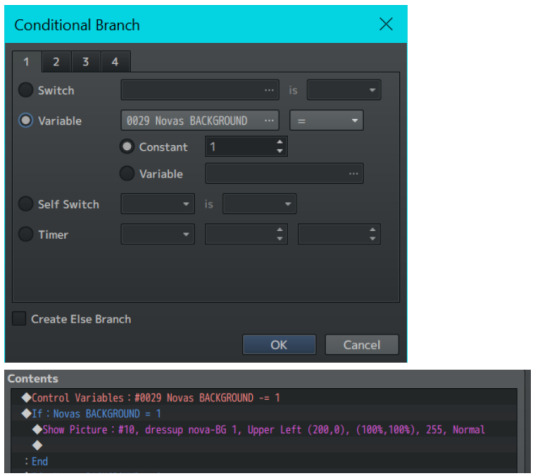Select the operand Variable radio button below Constant
The image size is (540, 476).
pyautogui.click(x=127, y=174)
